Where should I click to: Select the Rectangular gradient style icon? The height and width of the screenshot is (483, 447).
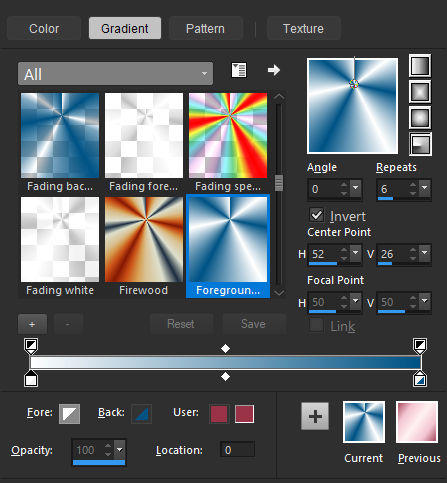point(420,92)
